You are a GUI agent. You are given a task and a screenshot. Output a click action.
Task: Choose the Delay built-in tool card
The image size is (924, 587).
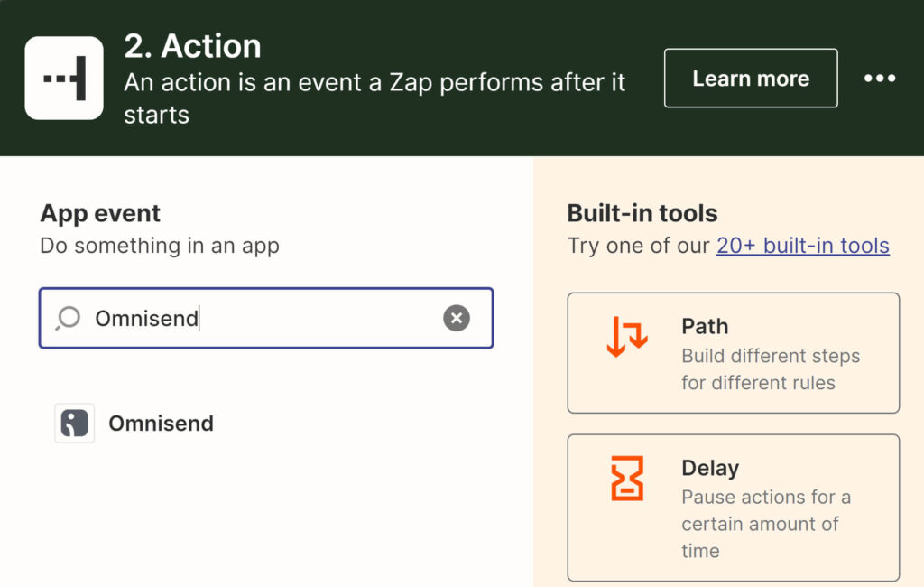click(x=734, y=508)
